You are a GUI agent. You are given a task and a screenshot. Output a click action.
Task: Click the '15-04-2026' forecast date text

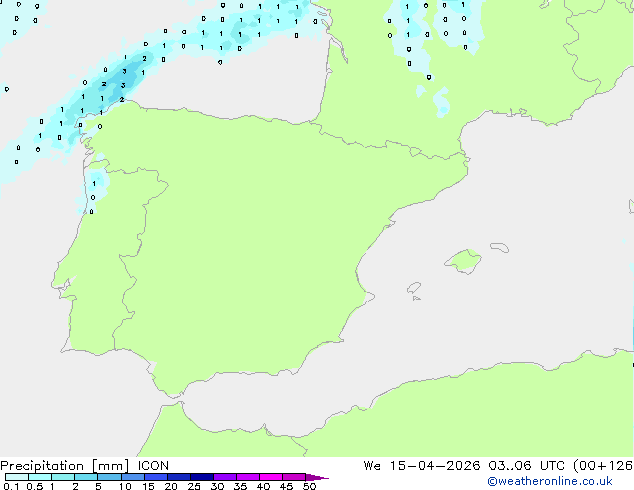click(x=435, y=466)
